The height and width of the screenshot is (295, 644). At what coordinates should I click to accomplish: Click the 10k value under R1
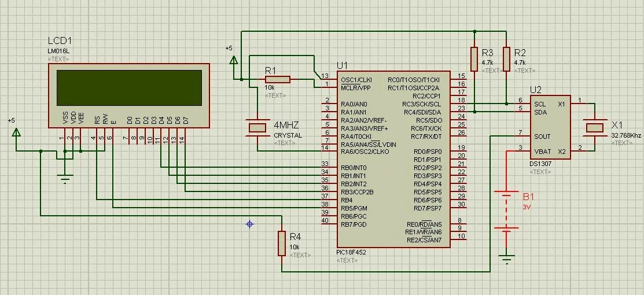(270, 87)
